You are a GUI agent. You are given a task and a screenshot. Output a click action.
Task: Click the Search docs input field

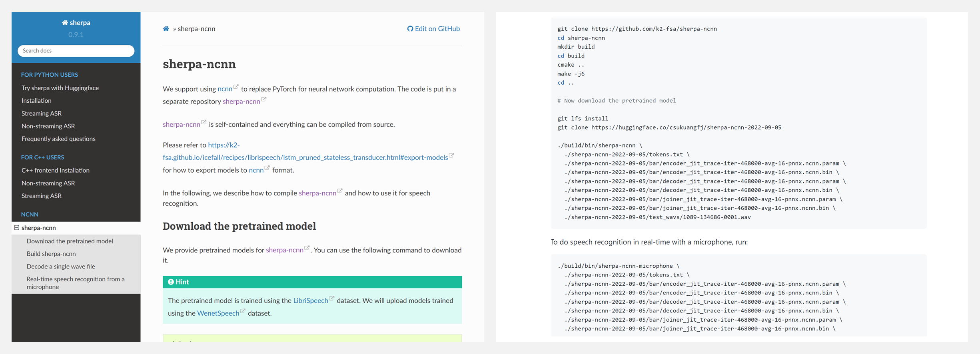coord(76,51)
